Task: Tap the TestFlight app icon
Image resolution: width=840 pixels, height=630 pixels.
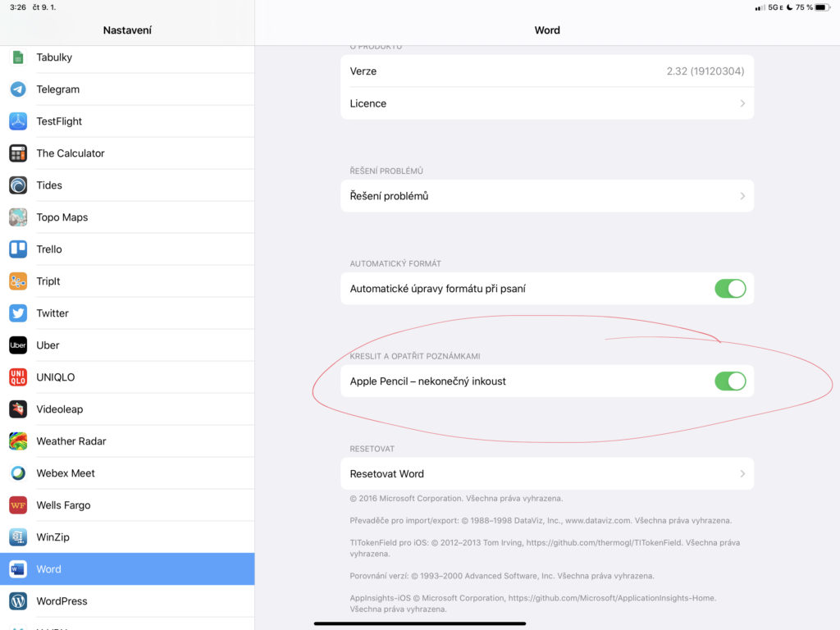Action: click(x=18, y=121)
